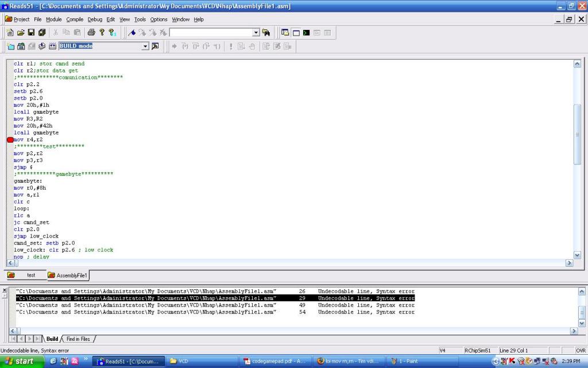Click the single window view icon

click(296, 33)
